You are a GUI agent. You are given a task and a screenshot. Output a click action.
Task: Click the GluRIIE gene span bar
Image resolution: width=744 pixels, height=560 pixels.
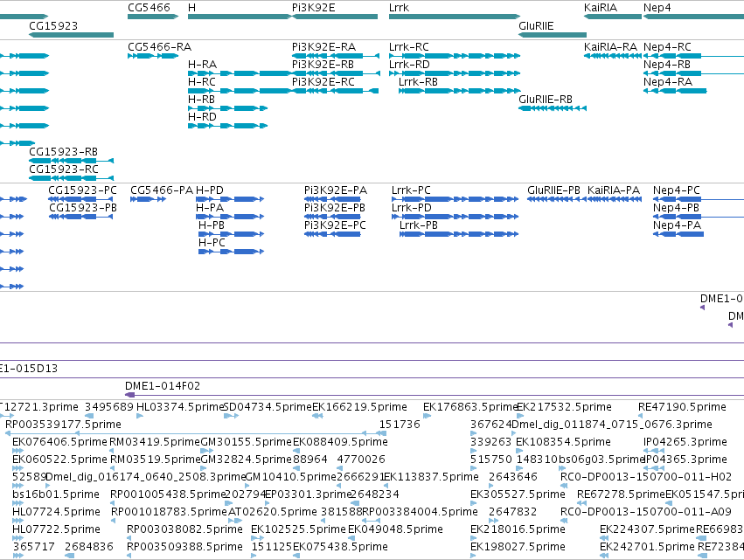tap(553, 35)
